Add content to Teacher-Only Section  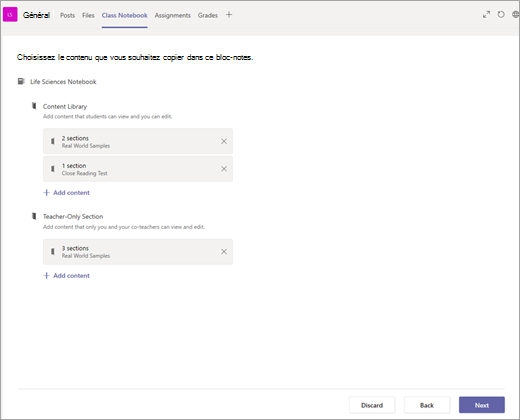tap(67, 276)
